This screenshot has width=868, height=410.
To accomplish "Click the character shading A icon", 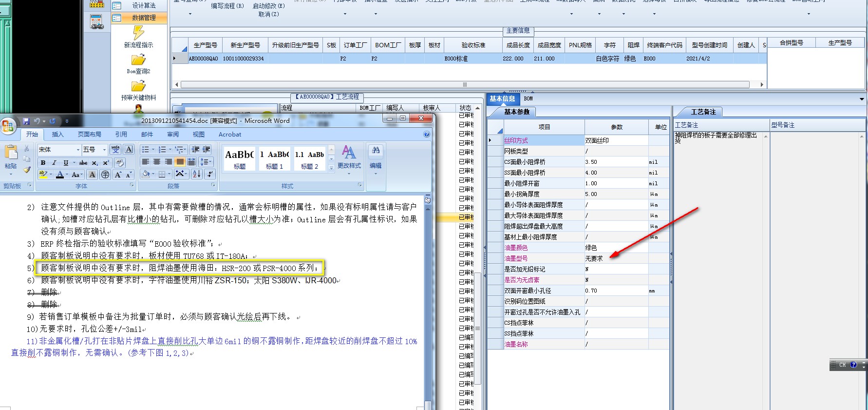I will 92,175.
